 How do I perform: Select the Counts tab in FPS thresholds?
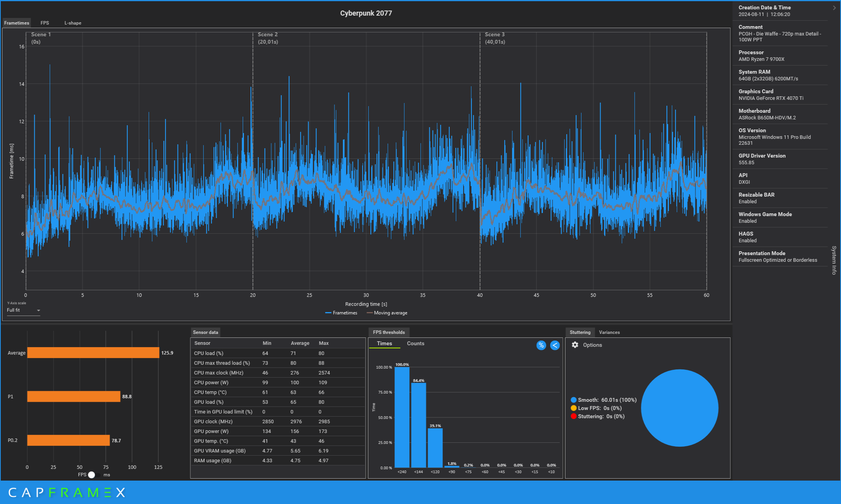click(415, 343)
